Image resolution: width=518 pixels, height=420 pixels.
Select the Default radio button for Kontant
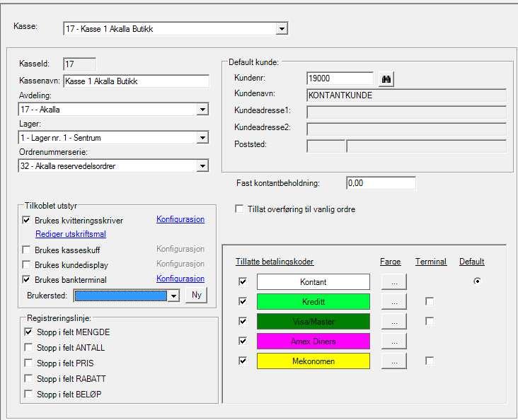[x=477, y=281]
